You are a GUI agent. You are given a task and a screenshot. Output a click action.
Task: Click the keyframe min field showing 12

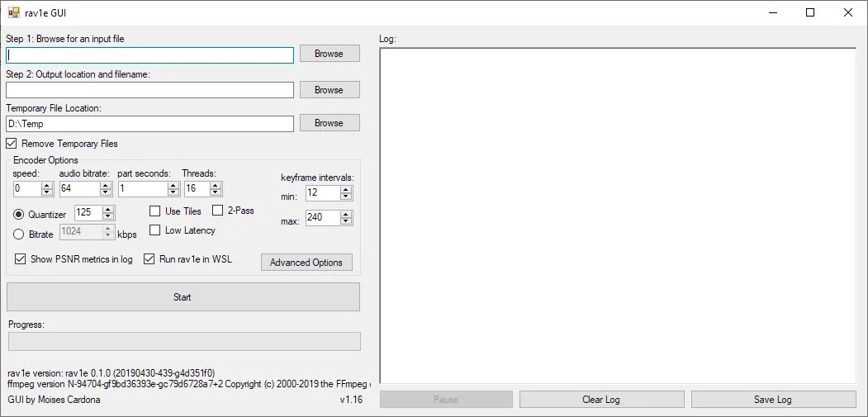(x=322, y=193)
